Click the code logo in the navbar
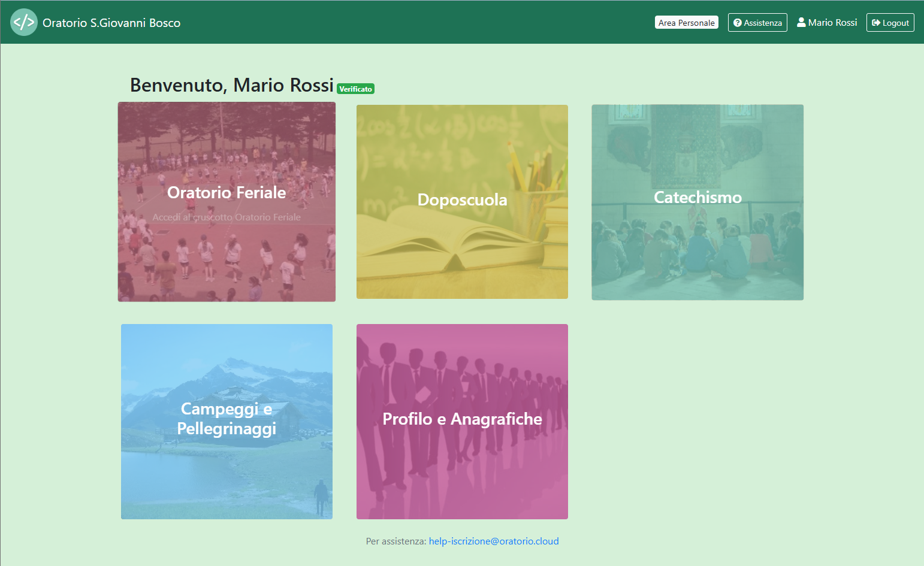 pyautogui.click(x=24, y=22)
